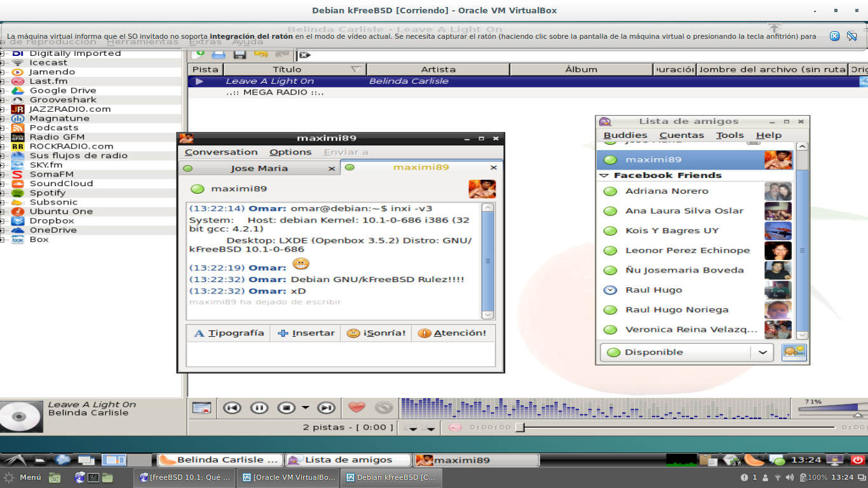Click the Last.fm icon in the sidebar
The image size is (868, 488).
pos(18,81)
